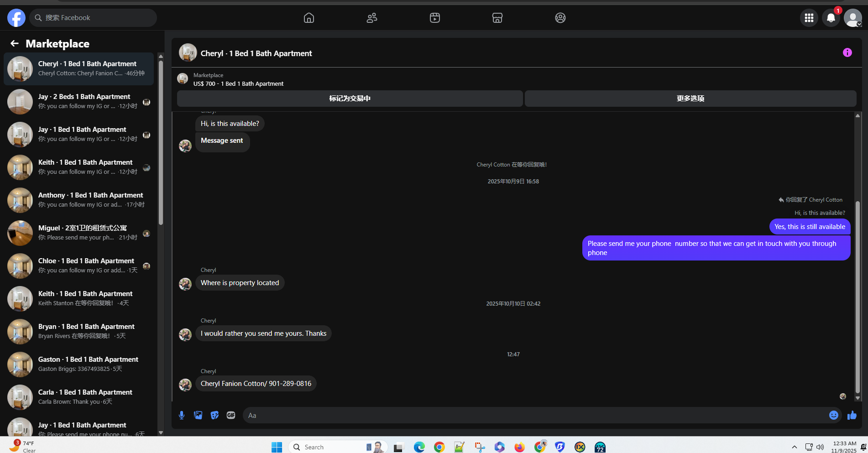Open the notifications bell
868x453 pixels.
(x=831, y=18)
